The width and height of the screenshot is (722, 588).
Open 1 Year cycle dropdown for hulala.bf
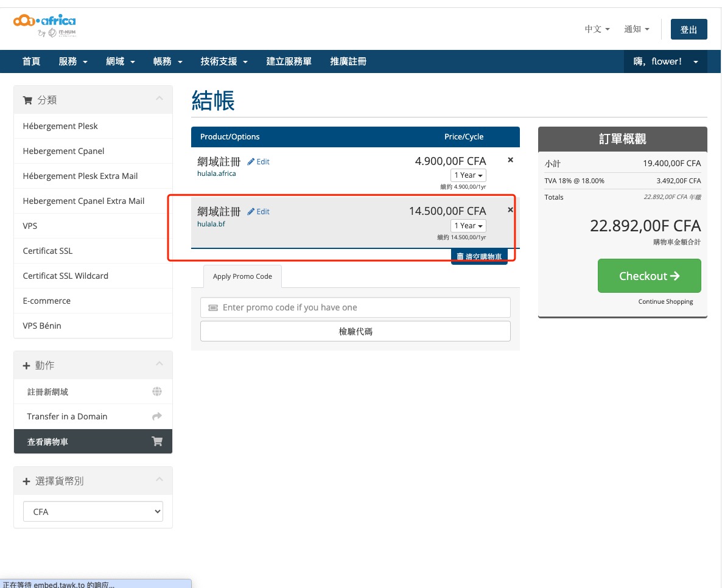click(x=468, y=226)
